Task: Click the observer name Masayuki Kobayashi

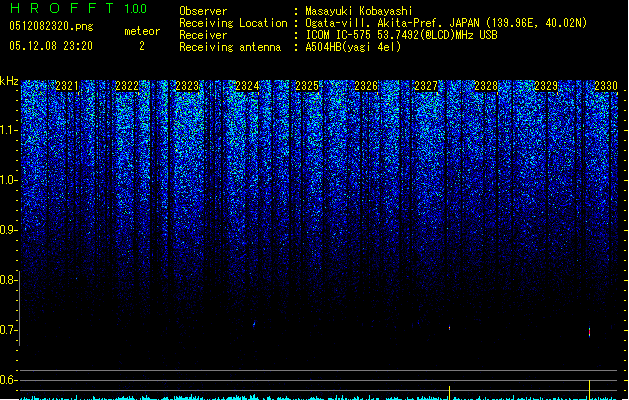Action: [x=359, y=11]
